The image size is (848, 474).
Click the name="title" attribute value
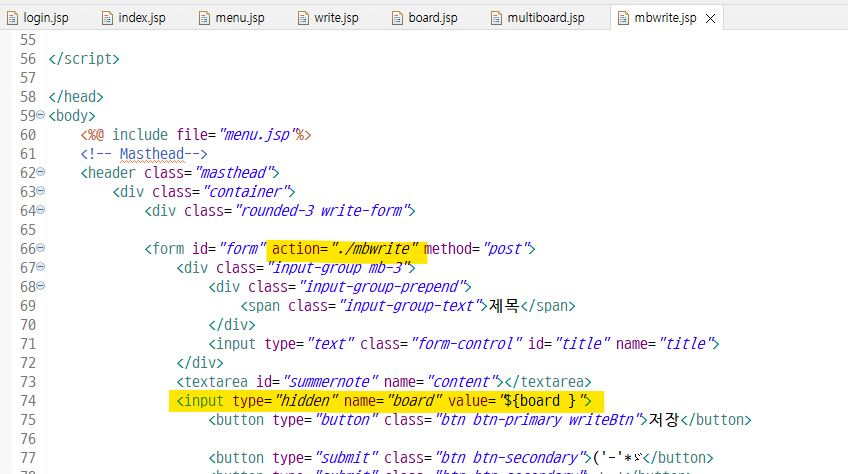(685, 344)
